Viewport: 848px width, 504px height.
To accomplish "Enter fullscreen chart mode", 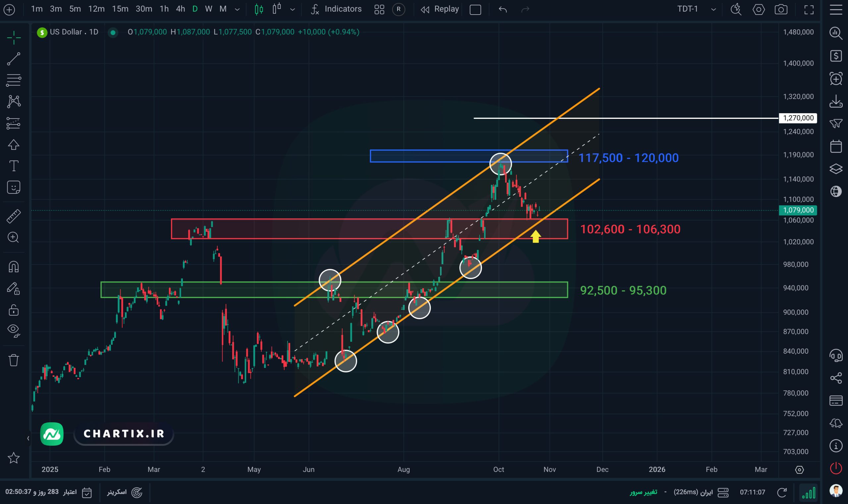I will click(809, 9).
